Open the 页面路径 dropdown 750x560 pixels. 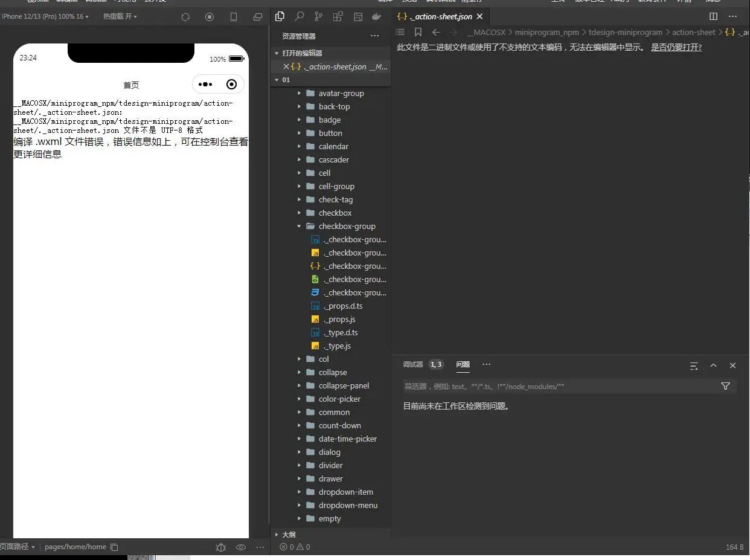(x=18, y=547)
